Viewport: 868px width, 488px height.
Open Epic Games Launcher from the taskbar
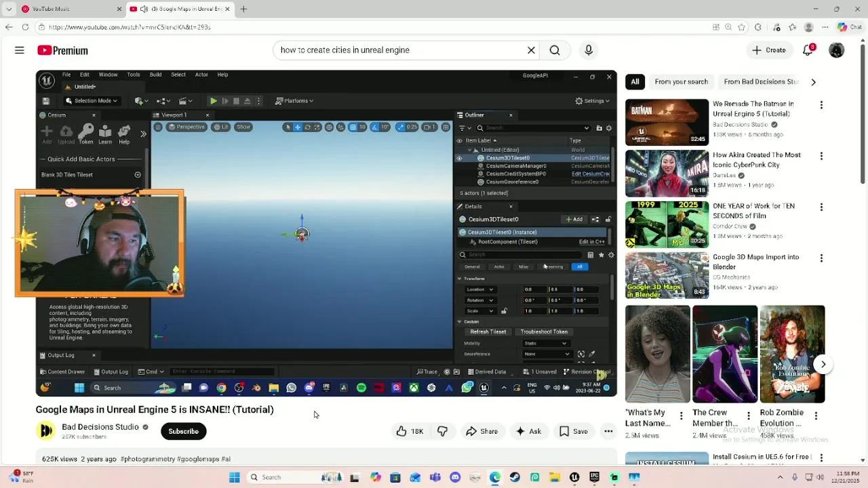(594, 477)
